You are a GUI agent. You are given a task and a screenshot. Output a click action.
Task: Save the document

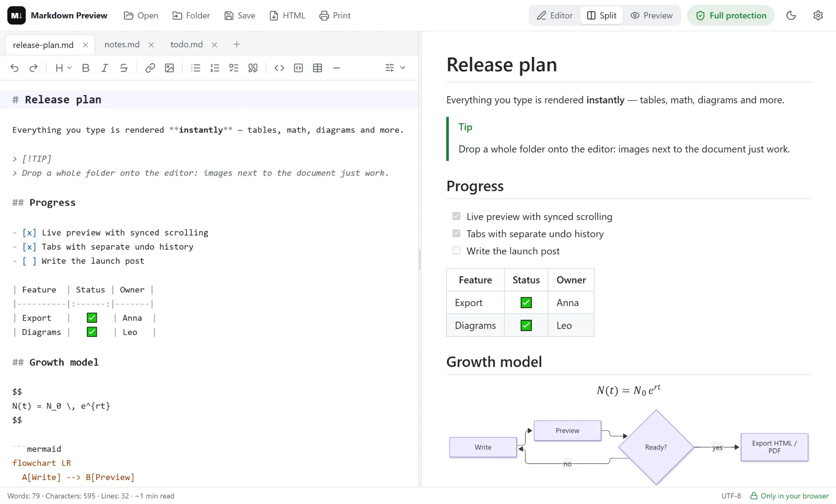(x=240, y=16)
